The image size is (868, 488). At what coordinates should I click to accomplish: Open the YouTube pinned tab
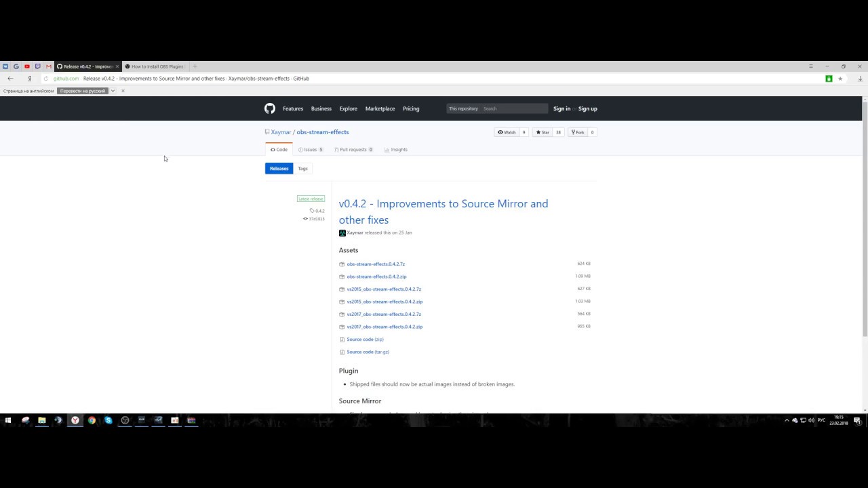tap(27, 66)
